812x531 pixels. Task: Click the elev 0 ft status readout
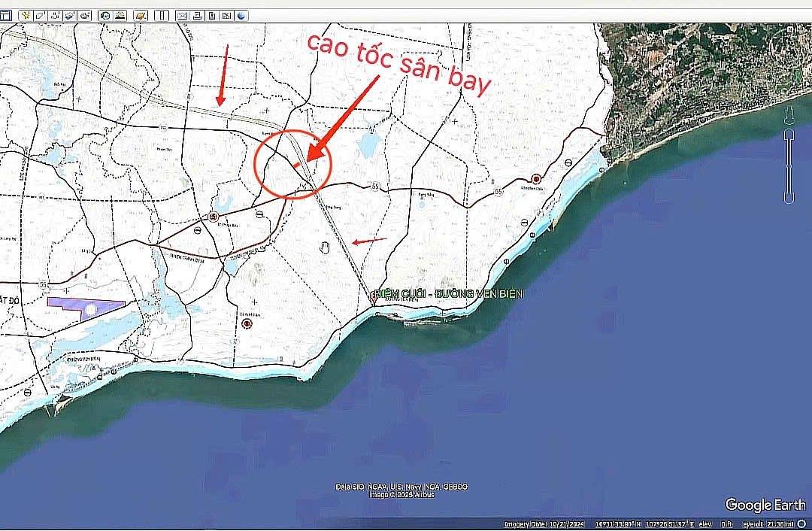tap(716, 524)
